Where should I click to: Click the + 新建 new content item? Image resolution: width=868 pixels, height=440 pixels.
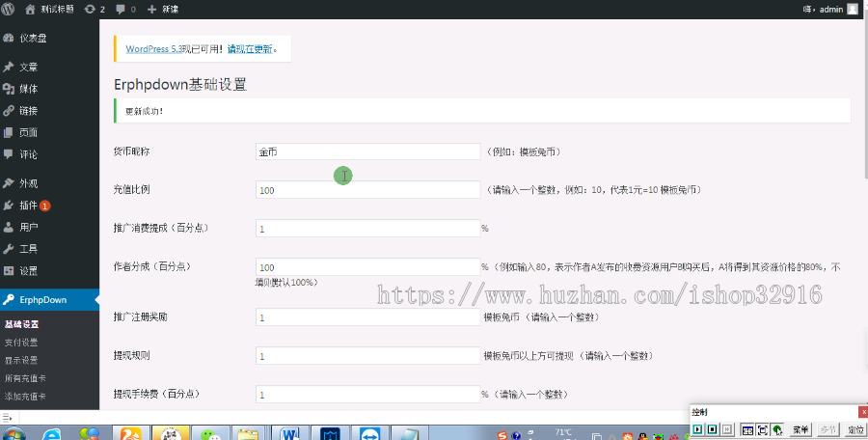tap(163, 9)
